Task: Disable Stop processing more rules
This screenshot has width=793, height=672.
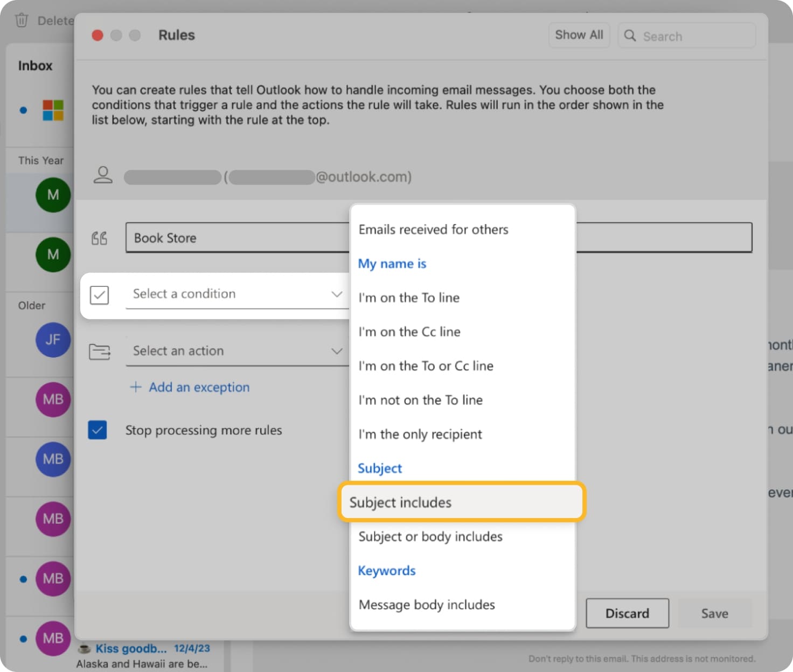Action: (98, 430)
